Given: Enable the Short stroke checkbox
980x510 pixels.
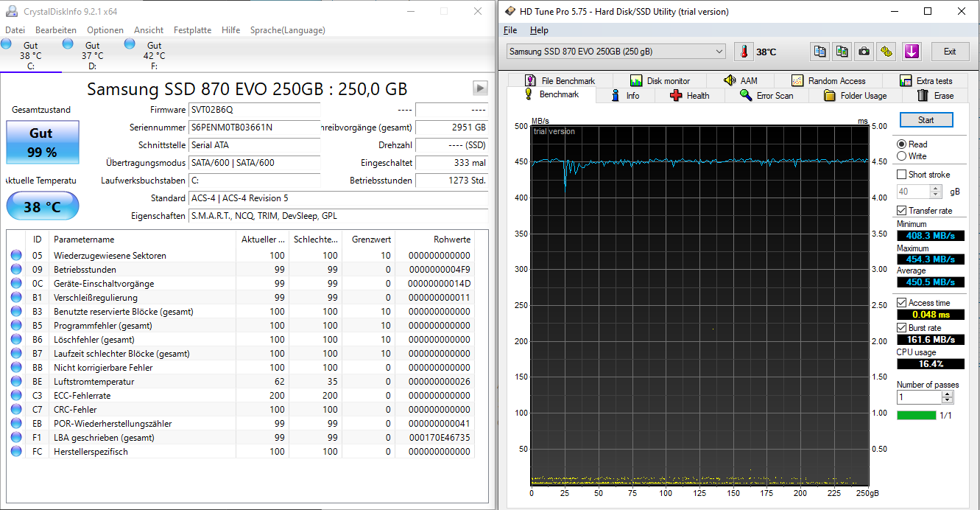Looking at the screenshot, I should coord(902,175).
